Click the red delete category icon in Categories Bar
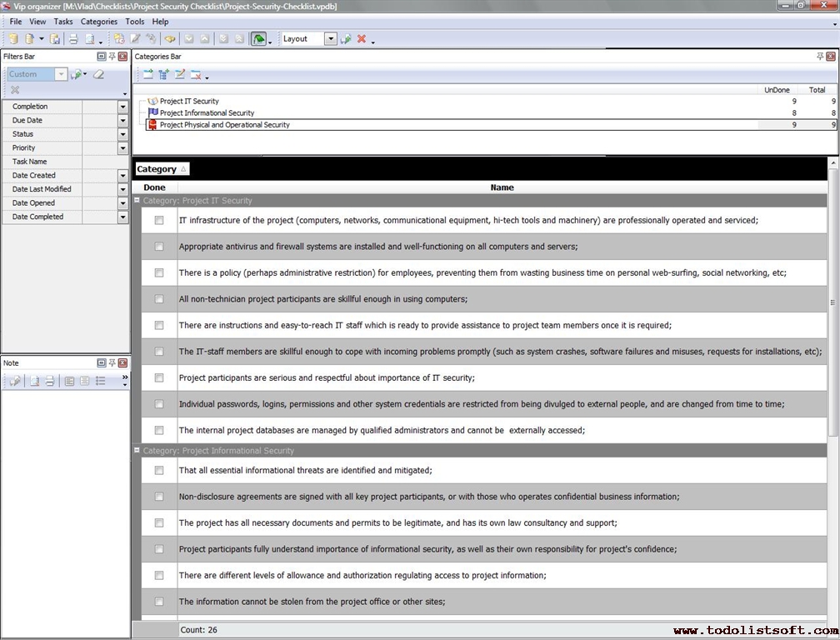The image size is (840, 640). point(195,75)
